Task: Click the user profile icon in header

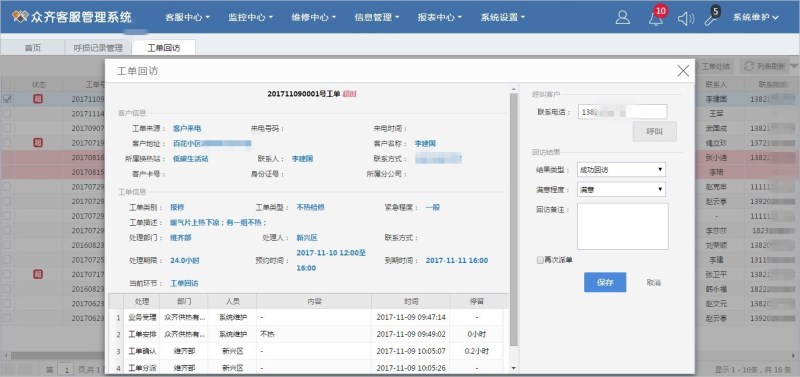Action: point(622,17)
